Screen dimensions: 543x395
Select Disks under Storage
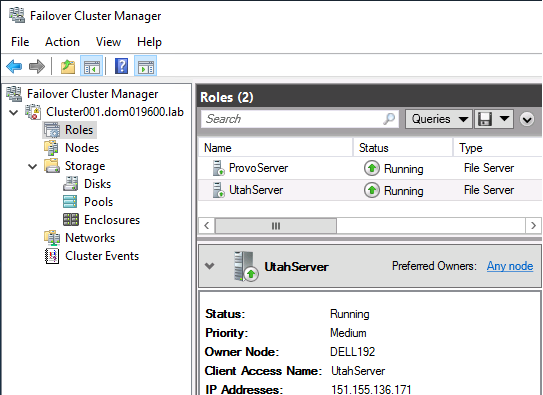point(97,184)
